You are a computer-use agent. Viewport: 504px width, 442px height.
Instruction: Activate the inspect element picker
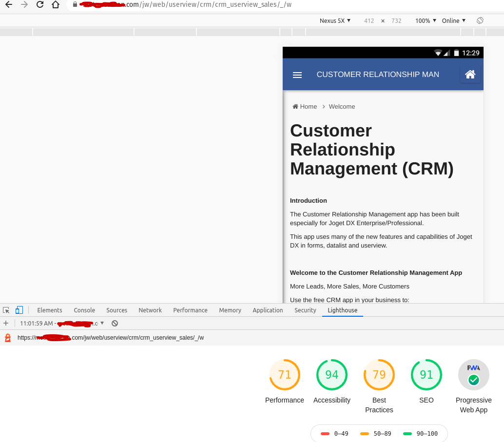(6, 310)
